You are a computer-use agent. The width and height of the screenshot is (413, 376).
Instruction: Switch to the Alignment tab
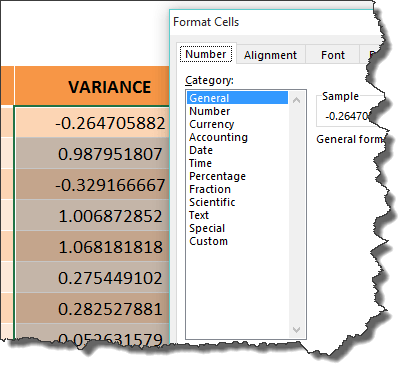point(270,55)
